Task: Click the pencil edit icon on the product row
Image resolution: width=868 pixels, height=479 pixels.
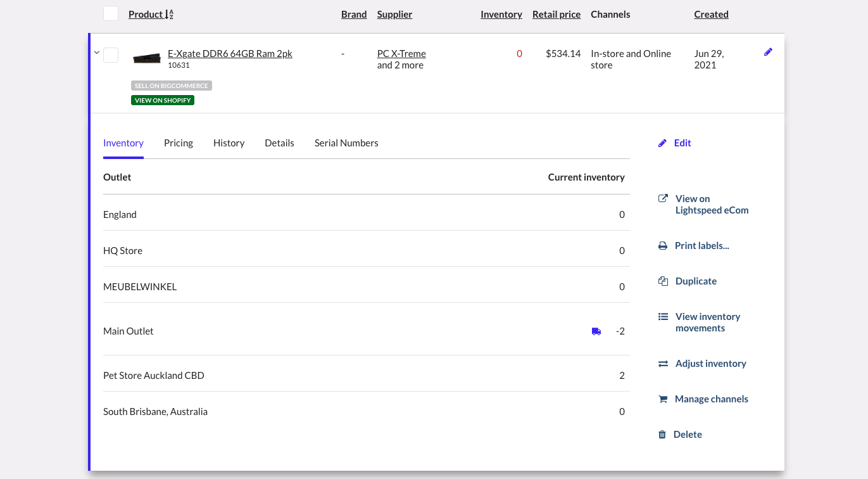Action: coord(768,52)
